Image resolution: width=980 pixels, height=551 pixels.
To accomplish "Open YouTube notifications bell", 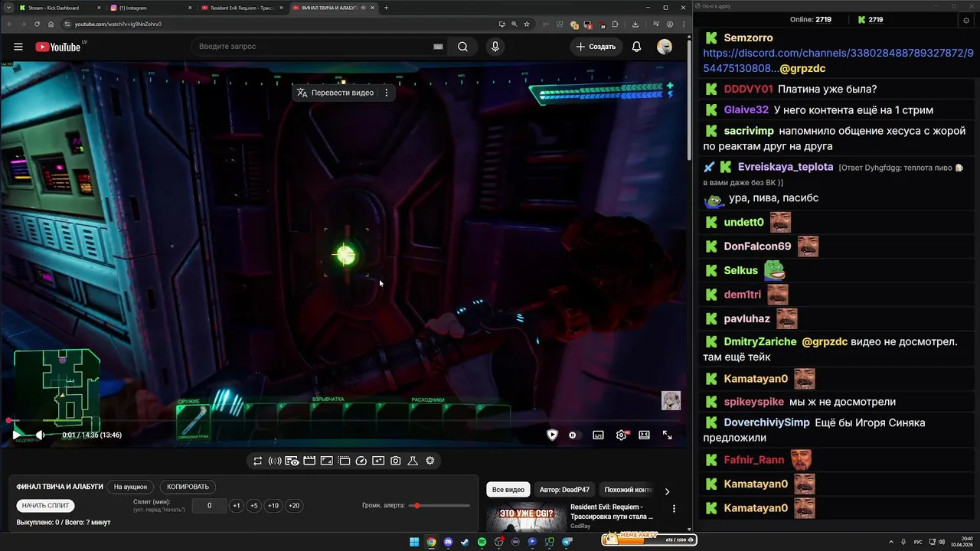I will click(x=636, y=47).
